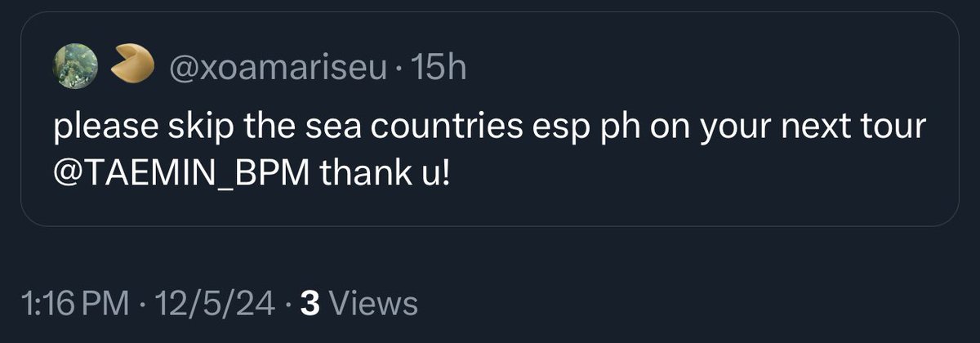Click the 12/5/24 post date
Viewport: 980px width, 343px height.
[x=217, y=304]
